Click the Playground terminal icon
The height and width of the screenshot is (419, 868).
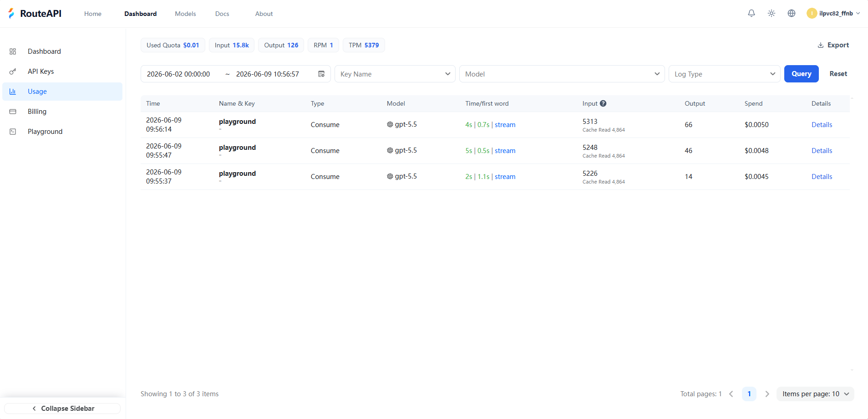tap(13, 132)
